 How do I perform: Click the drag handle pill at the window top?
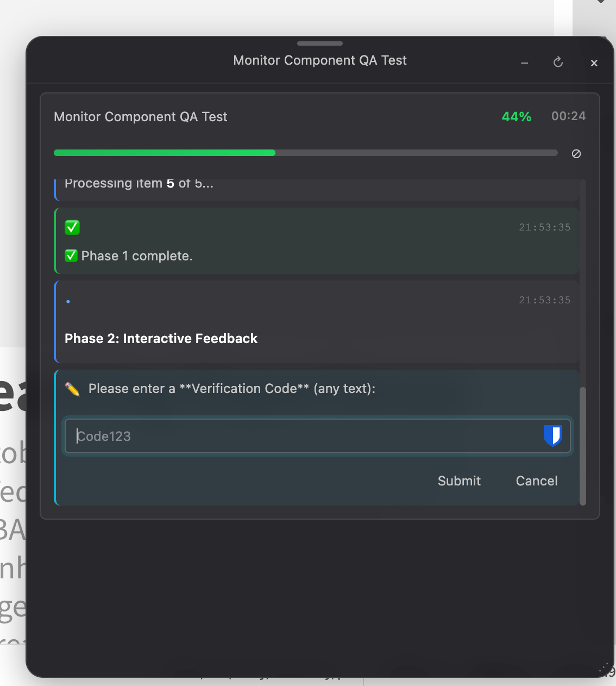click(320, 43)
